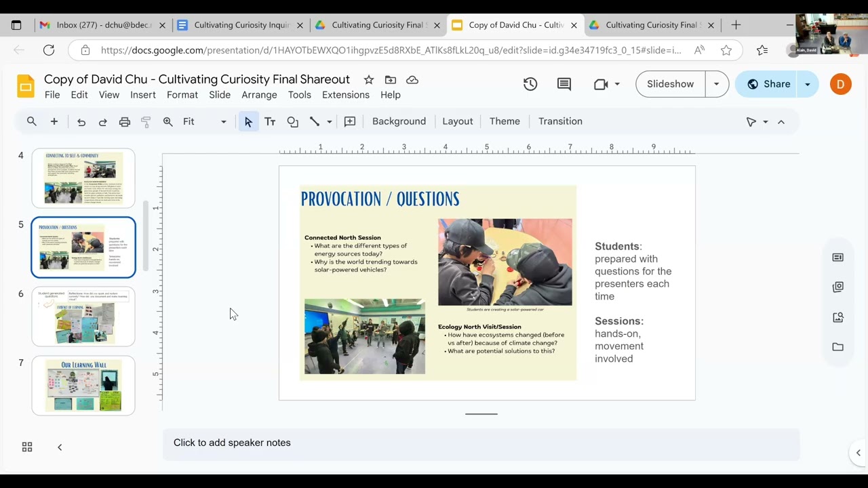This screenshot has width=868, height=488.
Task: Select slide 4 thumbnail
Action: click(83, 178)
